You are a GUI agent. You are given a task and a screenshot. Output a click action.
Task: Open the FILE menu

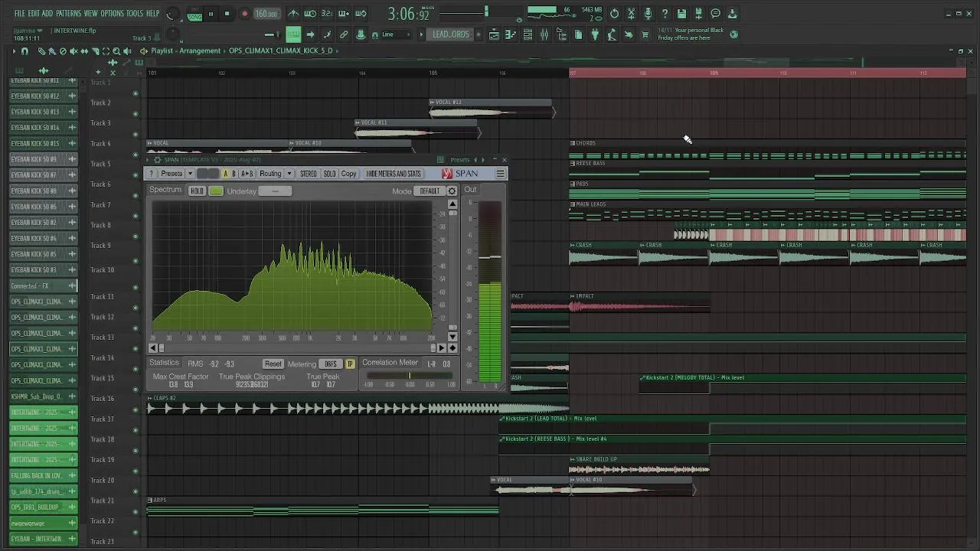point(19,14)
